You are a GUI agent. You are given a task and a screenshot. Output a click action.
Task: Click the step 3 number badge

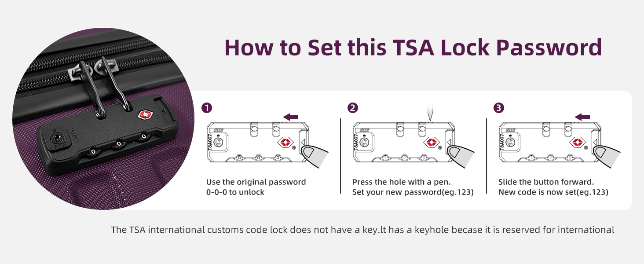pyautogui.click(x=499, y=108)
